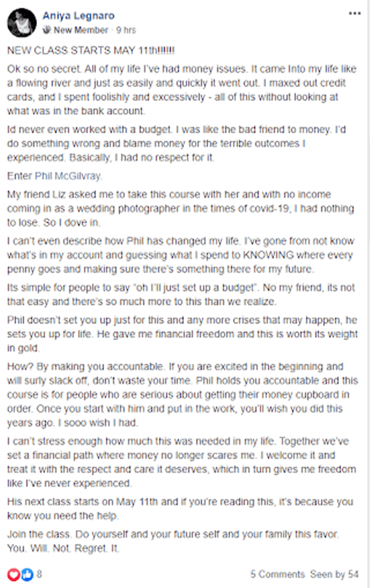
Task: Click paragraph starting My friend Liz asked
Action: (x=181, y=208)
